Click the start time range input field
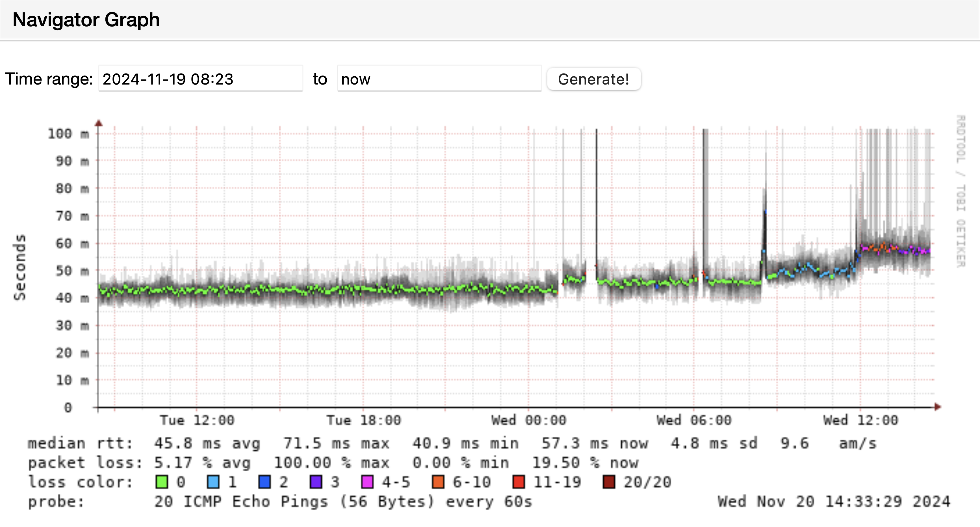980x527 pixels. (x=200, y=79)
